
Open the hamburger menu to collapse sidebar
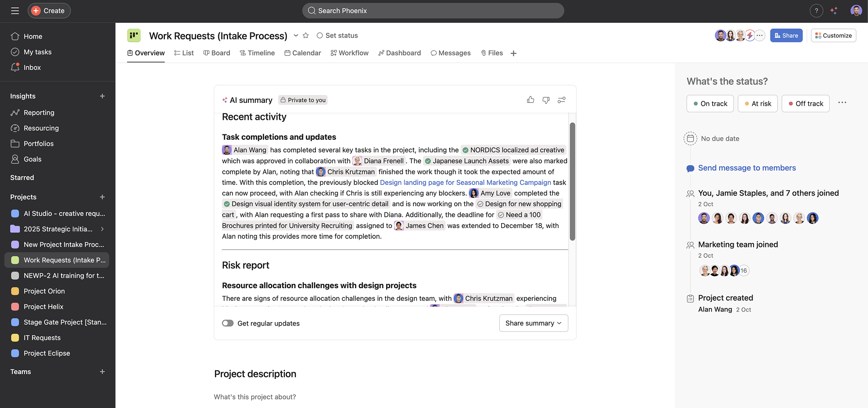click(15, 11)
